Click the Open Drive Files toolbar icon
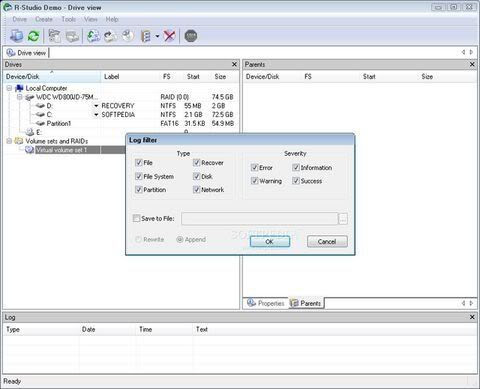 pos(55,36)
